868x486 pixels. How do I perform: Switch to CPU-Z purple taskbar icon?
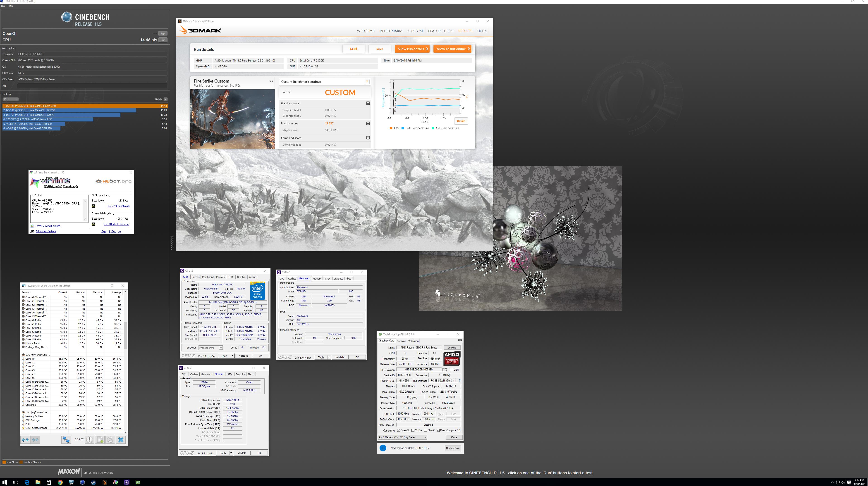[127, 482]
